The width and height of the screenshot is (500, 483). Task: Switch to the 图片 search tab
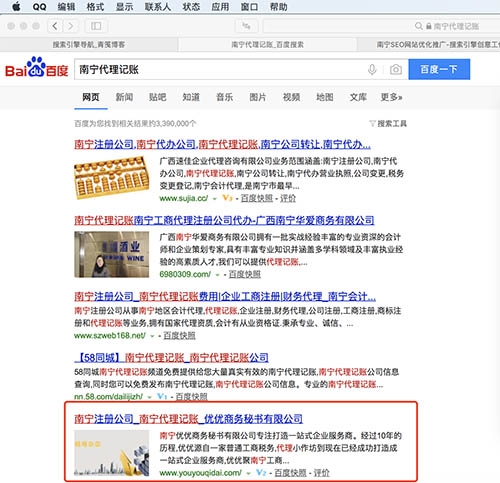(258, 97)
